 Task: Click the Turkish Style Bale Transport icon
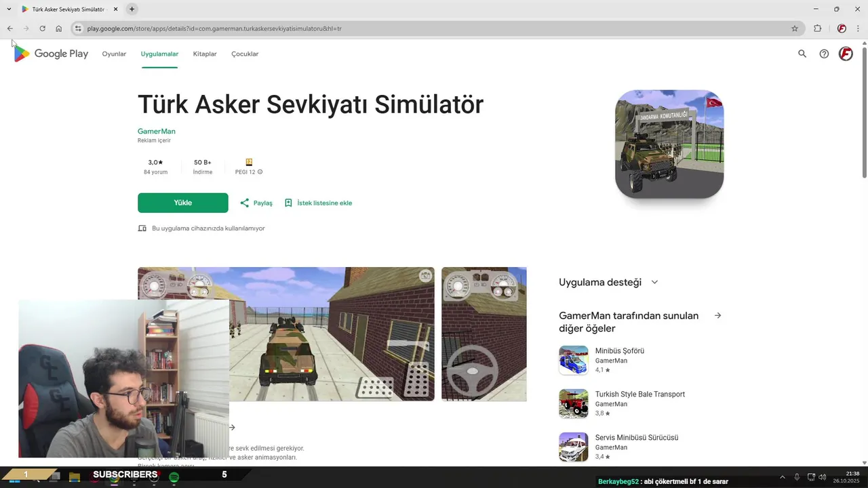(574, 404)
